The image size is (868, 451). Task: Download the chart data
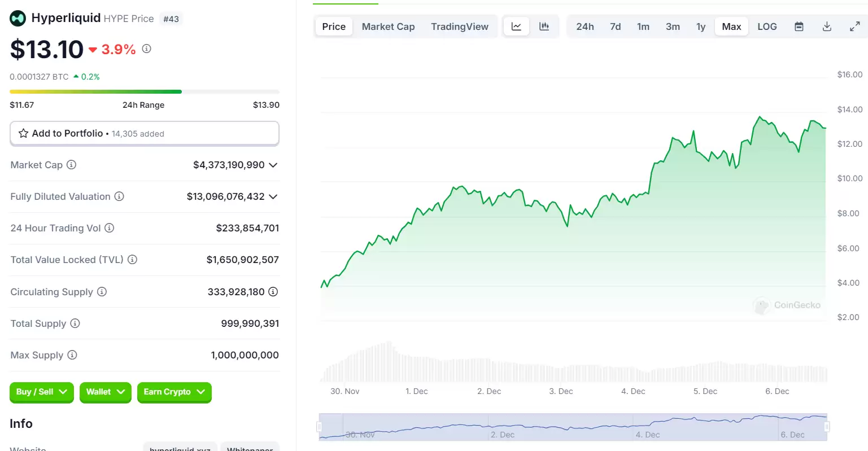[827, 27]
